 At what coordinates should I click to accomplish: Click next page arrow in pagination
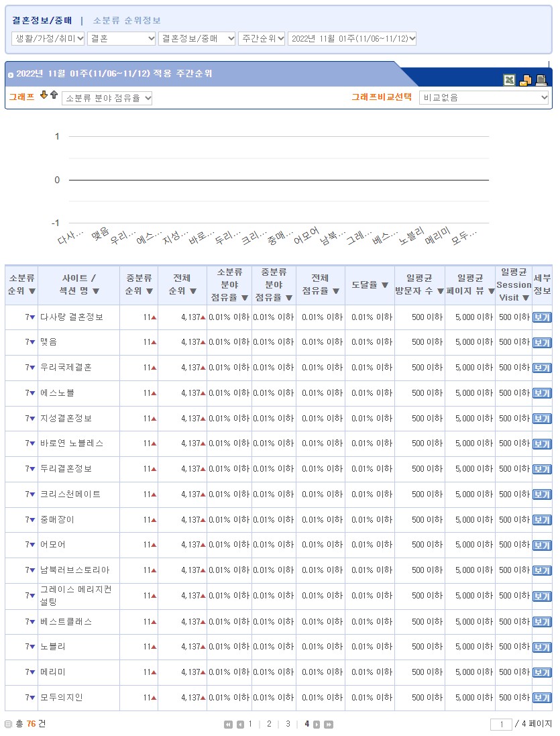point(317,725)
